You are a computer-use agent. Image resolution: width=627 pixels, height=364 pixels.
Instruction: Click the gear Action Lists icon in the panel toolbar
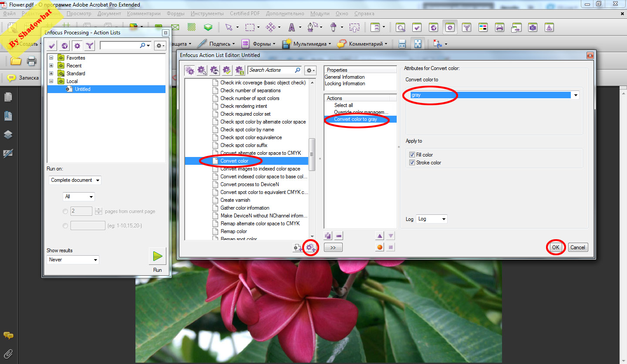tap(77, 45)
